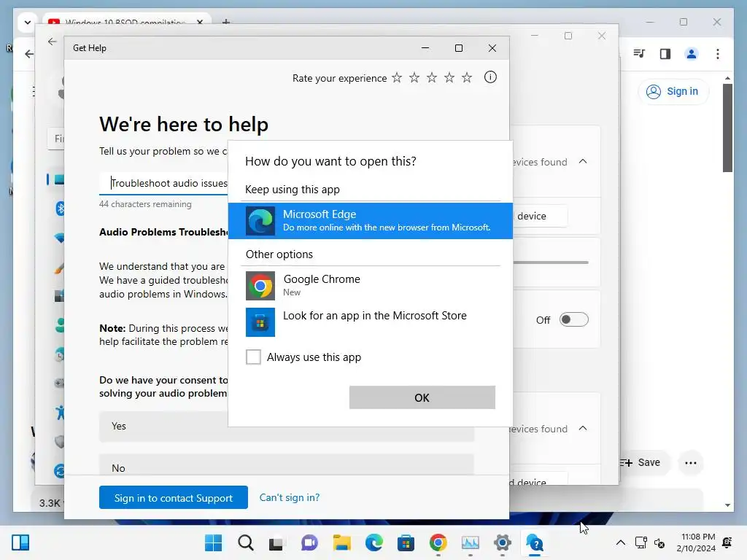Viewport: 747px width, 560px height.
Task: Confirm with the OK button
Action: [422, 397]
